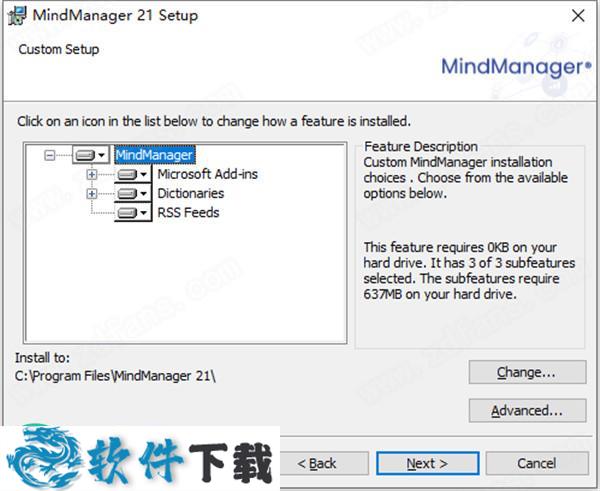Click the Change... install path button
The width and height of the screenshot is (600, 491).
pyautogui.click(x=527, y=372)
